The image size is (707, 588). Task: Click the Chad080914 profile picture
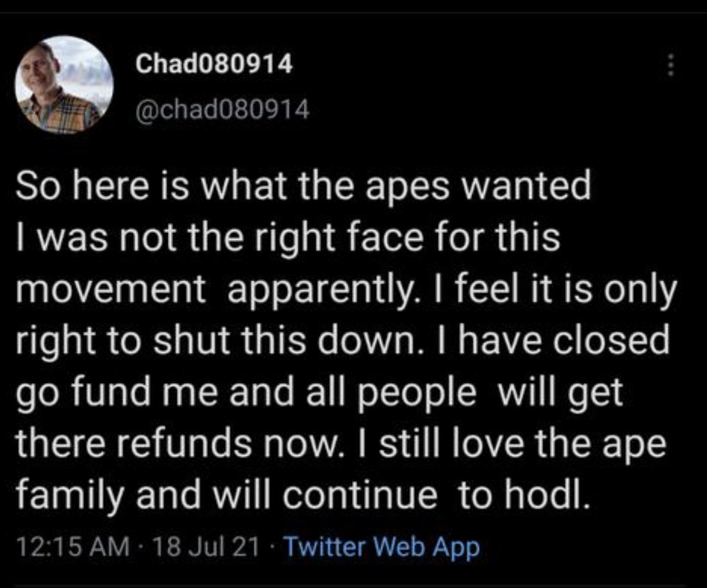[64, 84]
